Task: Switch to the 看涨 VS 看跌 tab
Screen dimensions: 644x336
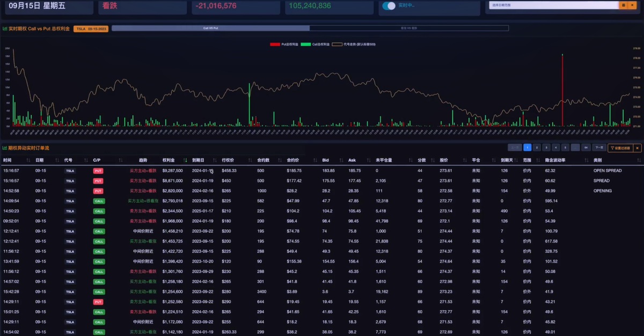Action: tap(409, 28)
